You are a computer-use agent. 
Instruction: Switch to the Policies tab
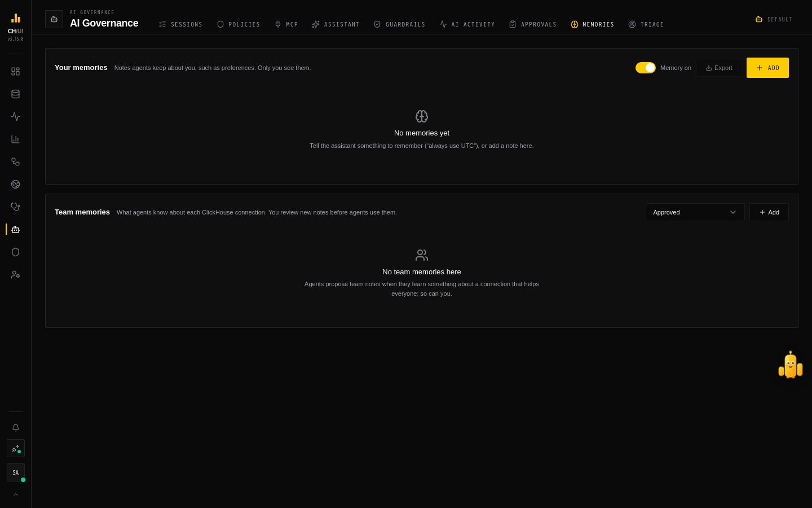239,24
